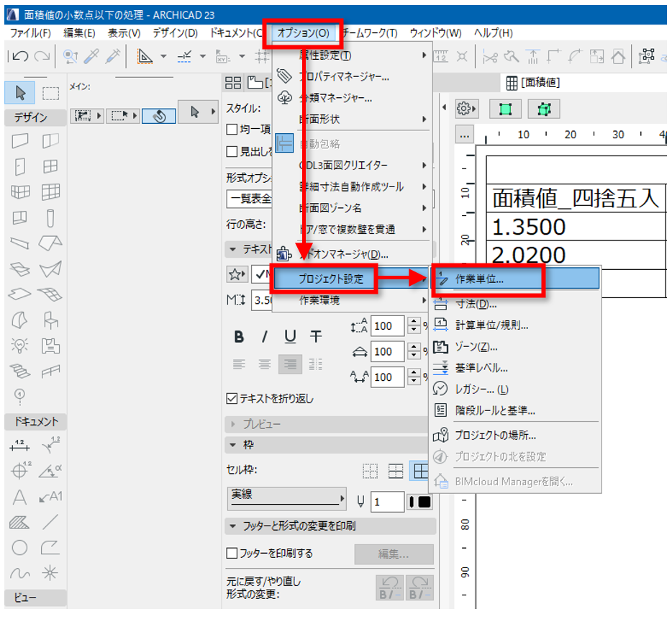Expand the 作業環境 submenu
672x617 pixels.
coord(351,300)
